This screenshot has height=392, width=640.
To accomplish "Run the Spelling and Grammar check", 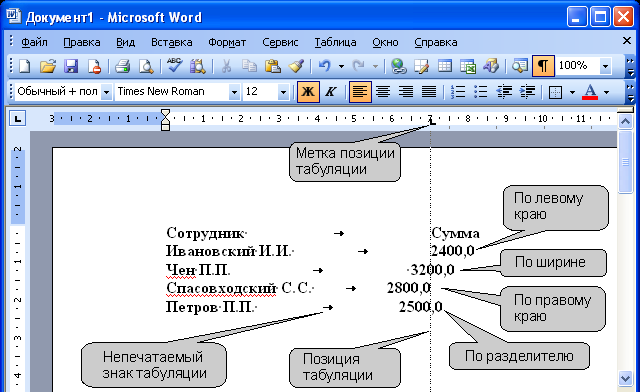I will pyautogui.click(x=174, y=66).
